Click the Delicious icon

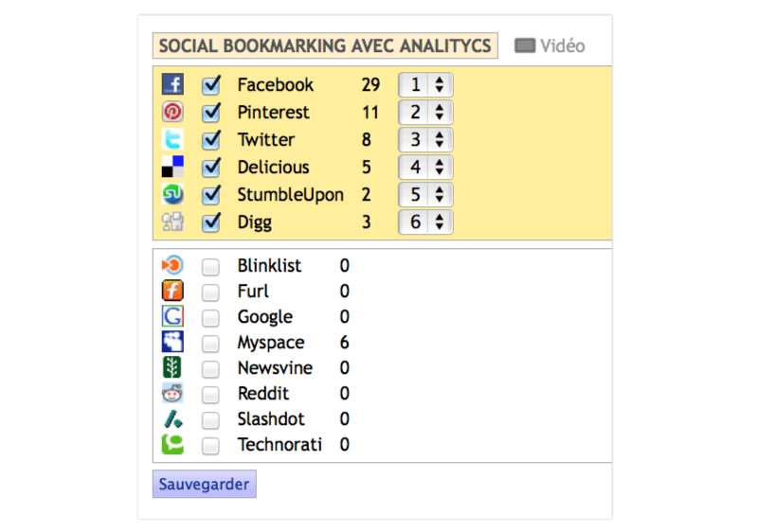click(x=172, y=167)
